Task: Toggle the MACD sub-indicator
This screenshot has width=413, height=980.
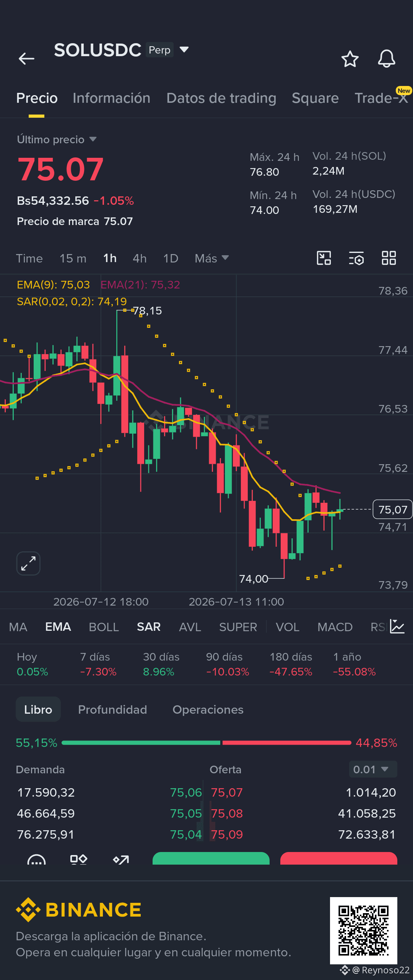Action: (x=335, y=627)
